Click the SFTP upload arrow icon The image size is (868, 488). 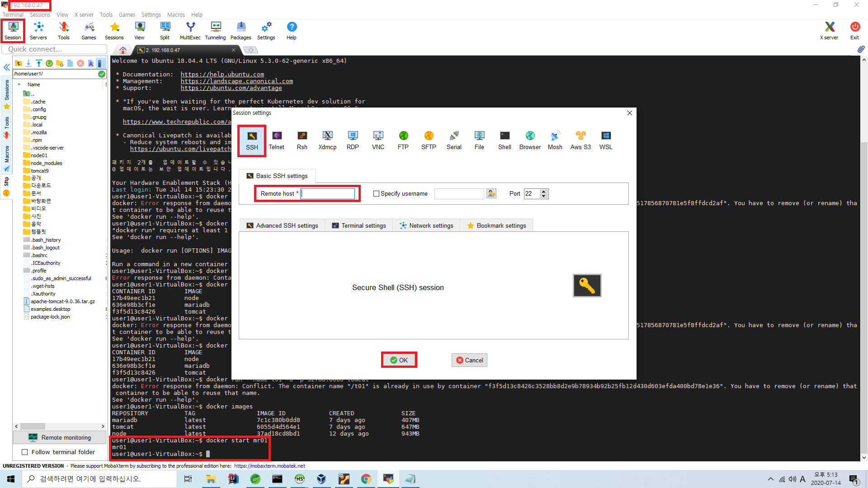pyautogui.click(x=39, y=63)
